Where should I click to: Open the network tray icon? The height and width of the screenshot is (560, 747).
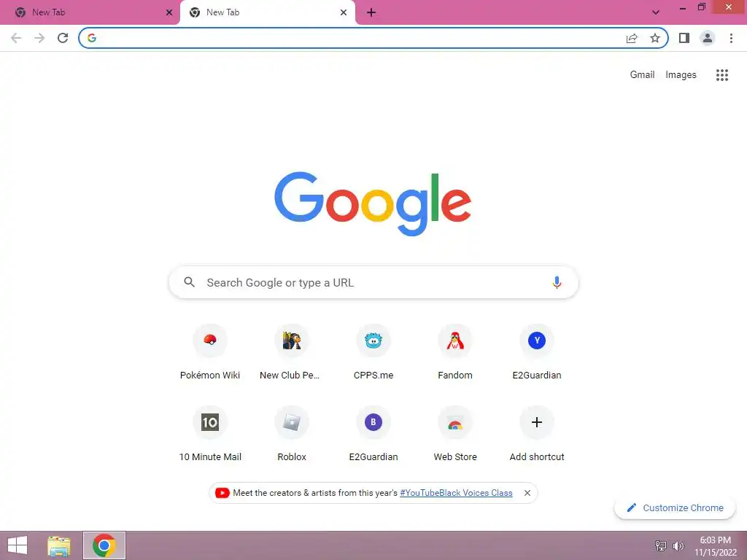point(661,545)
